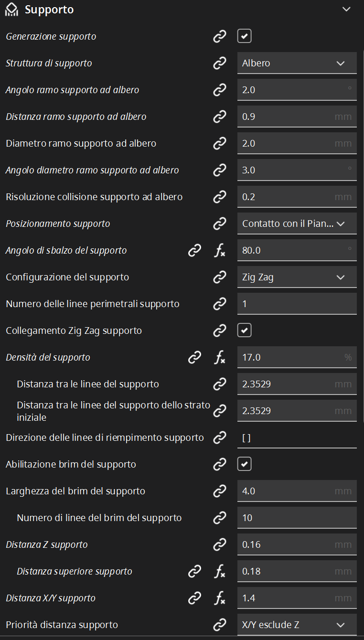The height and width of the screenshot is (640, 364).
Task: Open Configurazione del supporto Zig Zag dropdown
Action: coord(297,277)
